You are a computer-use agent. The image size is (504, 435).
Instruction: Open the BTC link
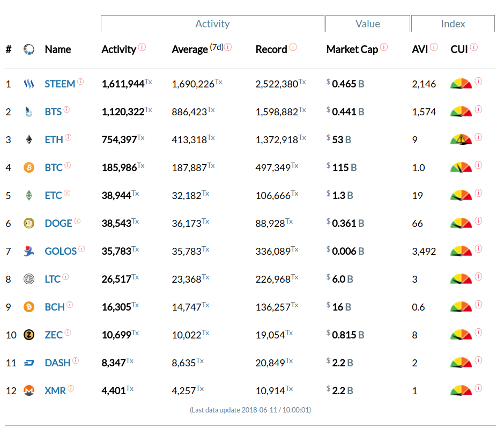54,167
